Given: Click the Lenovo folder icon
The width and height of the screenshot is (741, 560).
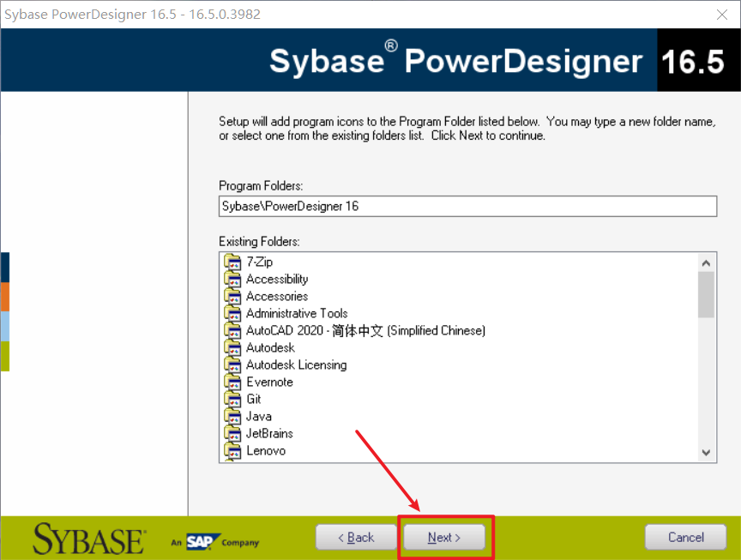Looking at the screenshot, I should (x=232, y=450).
